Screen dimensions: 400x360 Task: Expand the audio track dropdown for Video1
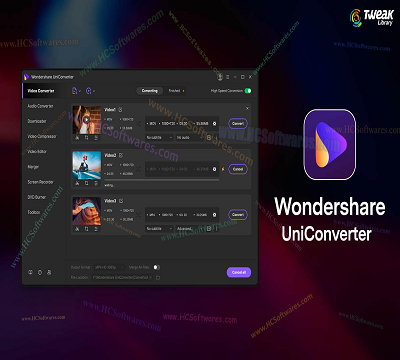(189, 137)
